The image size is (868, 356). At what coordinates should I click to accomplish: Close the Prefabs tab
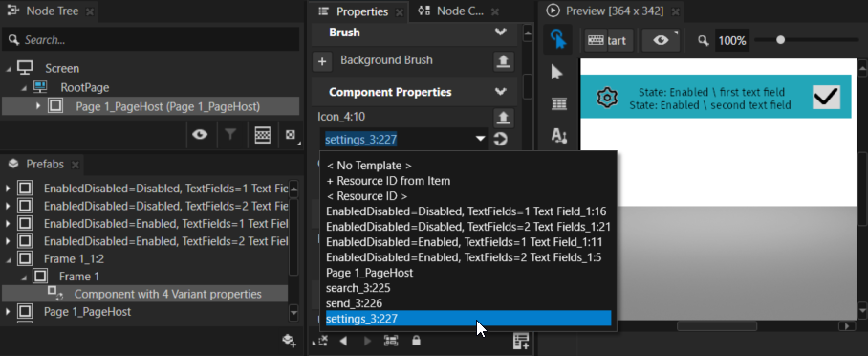click(76, 165)
